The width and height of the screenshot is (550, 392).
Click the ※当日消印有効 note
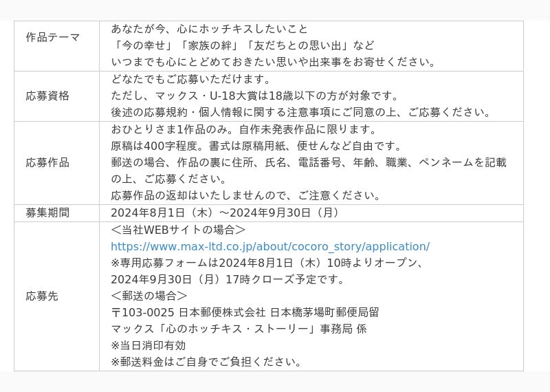click(148, 345)
